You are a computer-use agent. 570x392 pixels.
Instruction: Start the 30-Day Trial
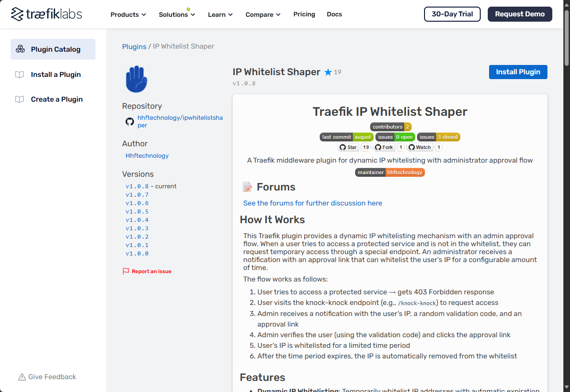pyautogui.click(x=452, y=14)
